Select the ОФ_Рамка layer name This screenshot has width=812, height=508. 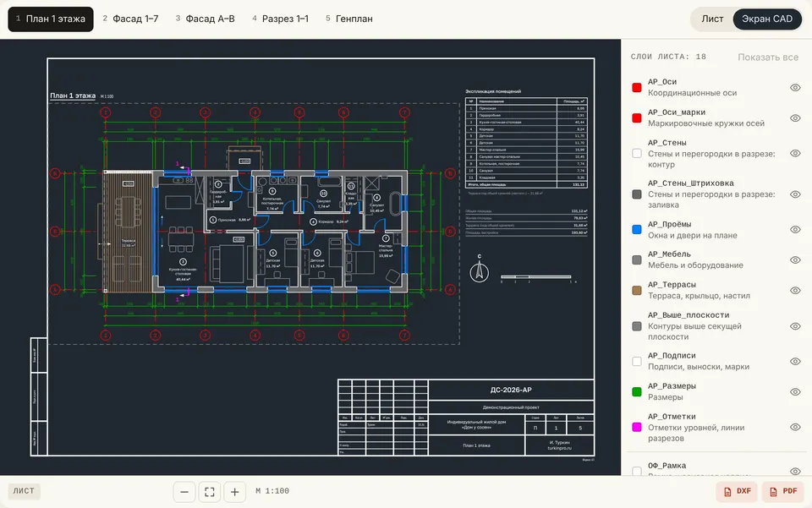[x=667, y=466]
